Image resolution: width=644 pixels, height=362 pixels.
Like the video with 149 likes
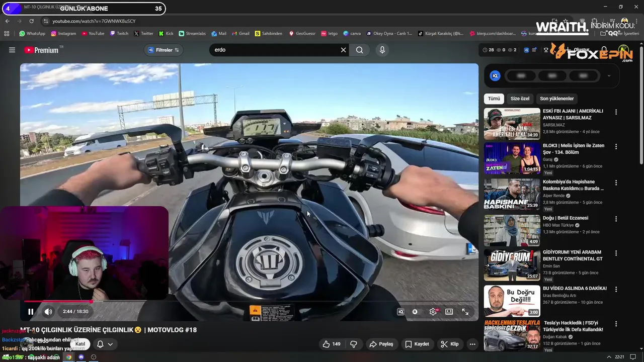[x=332, y=344]
